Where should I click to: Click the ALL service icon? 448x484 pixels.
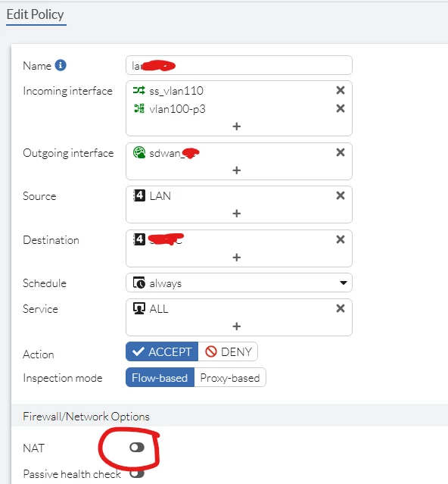[x=139, y=308]
